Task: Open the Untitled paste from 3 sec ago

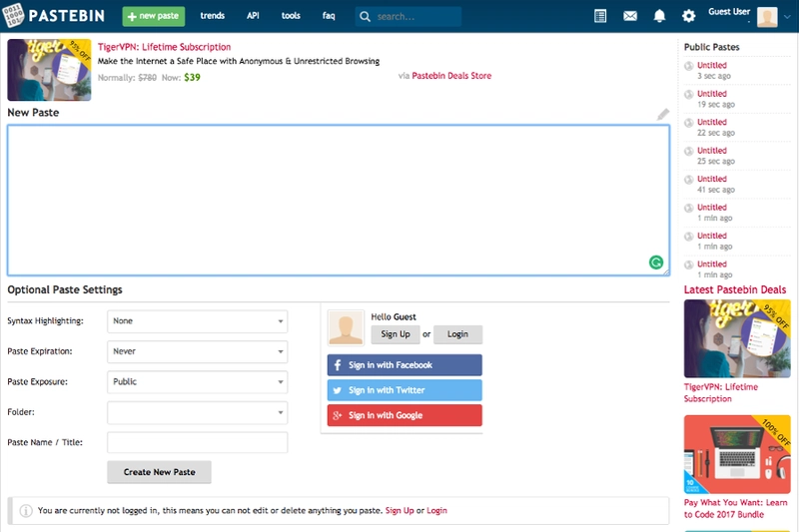Action: (712, 65)
